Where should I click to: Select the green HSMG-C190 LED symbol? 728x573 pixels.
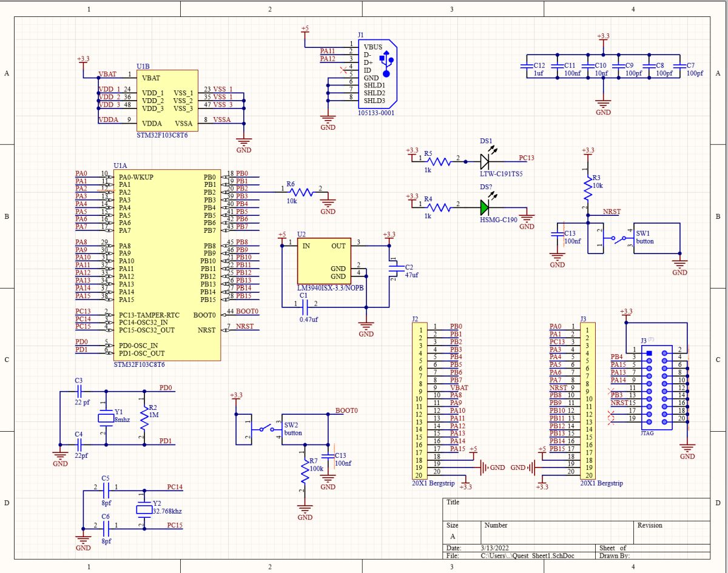point(484,207)
